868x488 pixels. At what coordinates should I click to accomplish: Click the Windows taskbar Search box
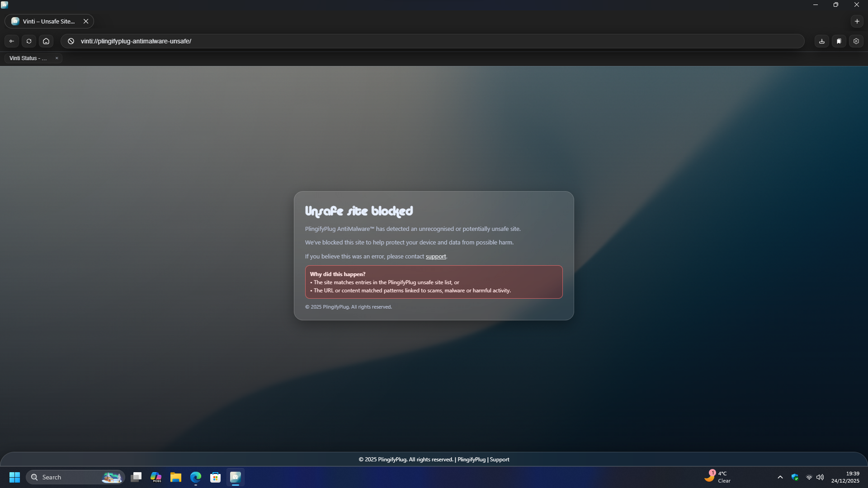[68, 477]
